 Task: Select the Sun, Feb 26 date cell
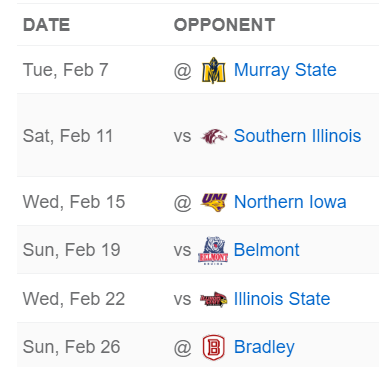tap(71, 347)
